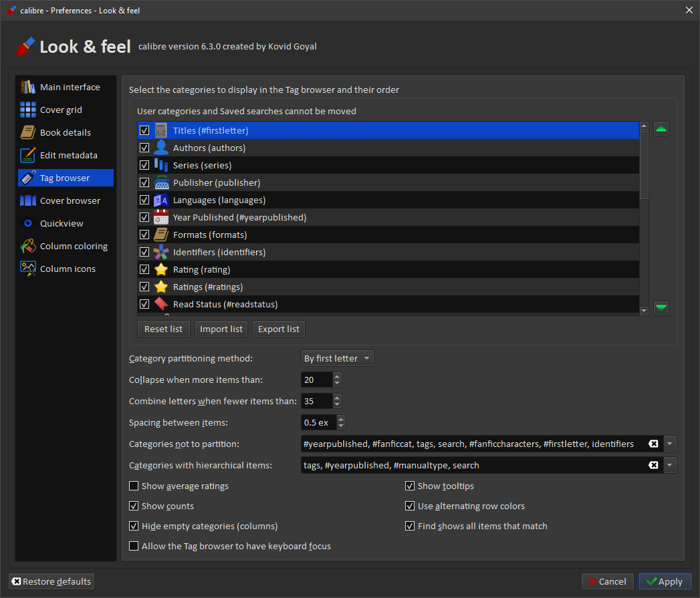
Task: Click the Authors category person icon
Action: coord(161,148)
